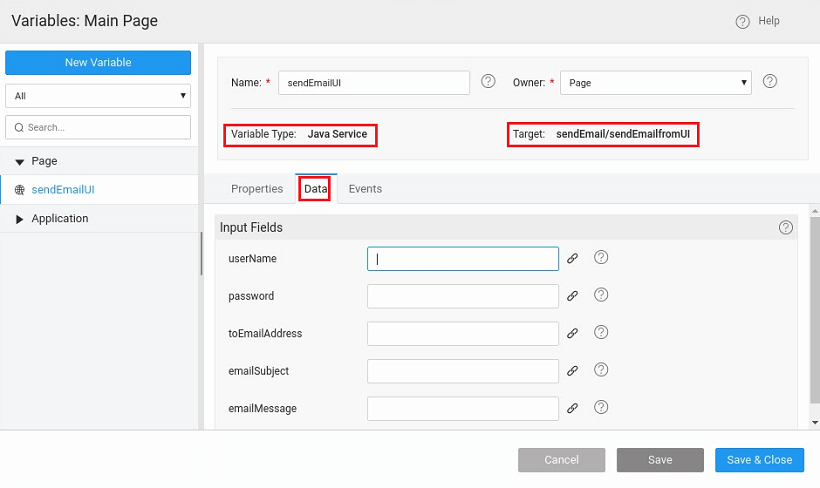
Task: Click the Cancel button
Action: click(561, 460)
